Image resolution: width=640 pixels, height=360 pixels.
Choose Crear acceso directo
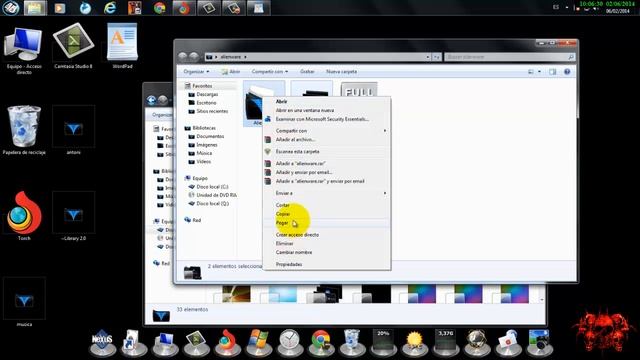tap(297, 235)
